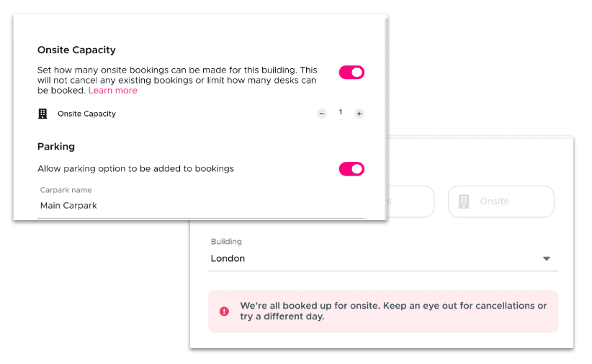Open the Learn more link
This screenshot has width=592, height=364.
[112, 91]
